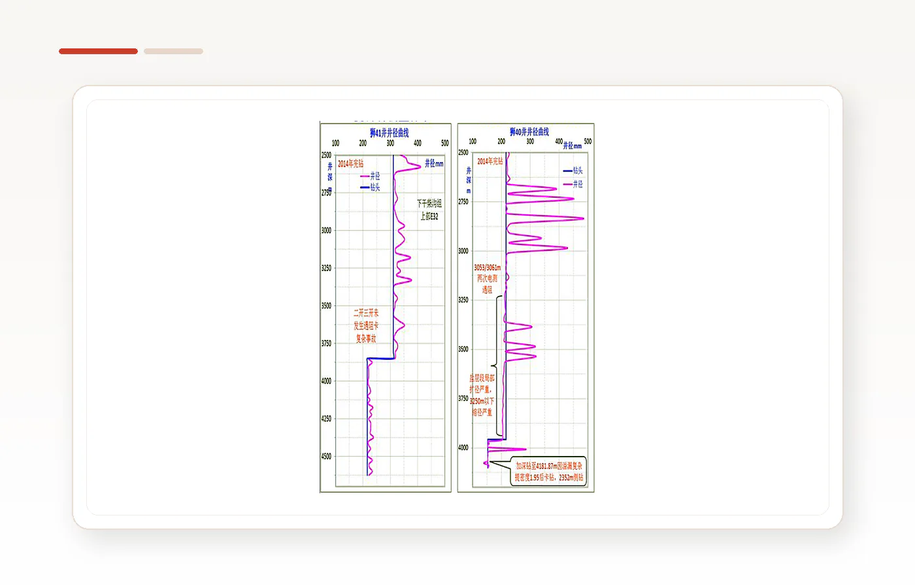Select 2014年完钻 label in the 狮41 chart

[350, 164]
